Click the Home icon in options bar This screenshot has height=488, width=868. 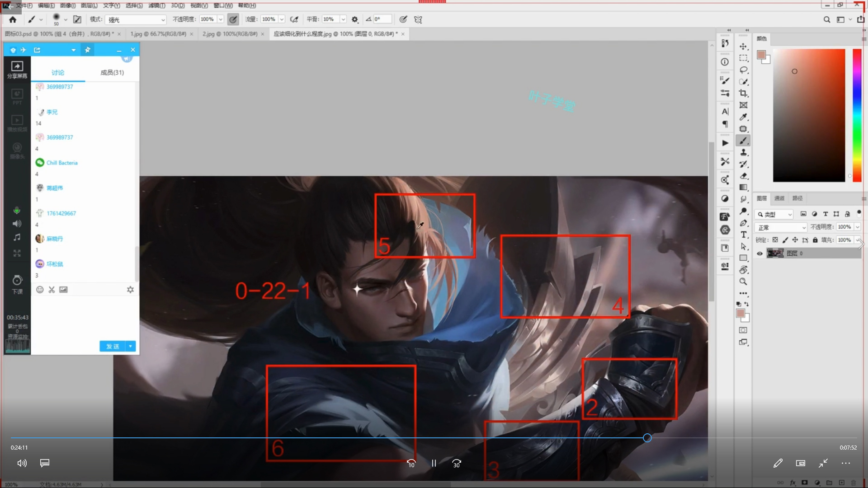[13, 19]
